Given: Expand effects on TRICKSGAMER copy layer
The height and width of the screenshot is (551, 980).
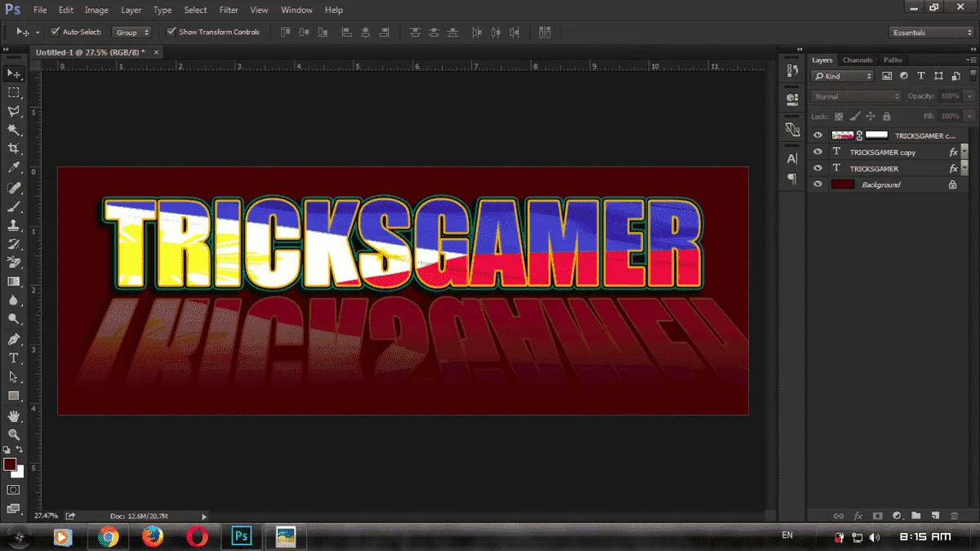Looking at the screenshot, I should [964, 152].
